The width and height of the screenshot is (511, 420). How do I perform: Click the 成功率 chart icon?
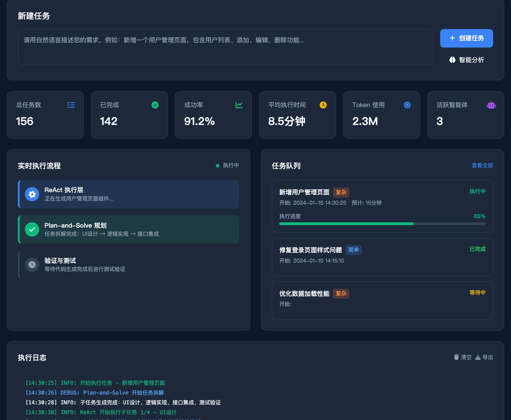tap(239, 105)
